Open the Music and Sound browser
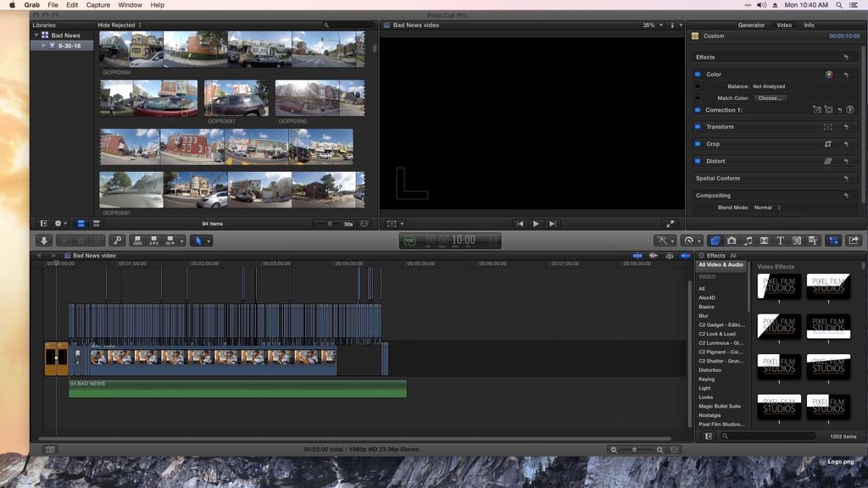The image size is (868, 488). [x=748, y=241]
